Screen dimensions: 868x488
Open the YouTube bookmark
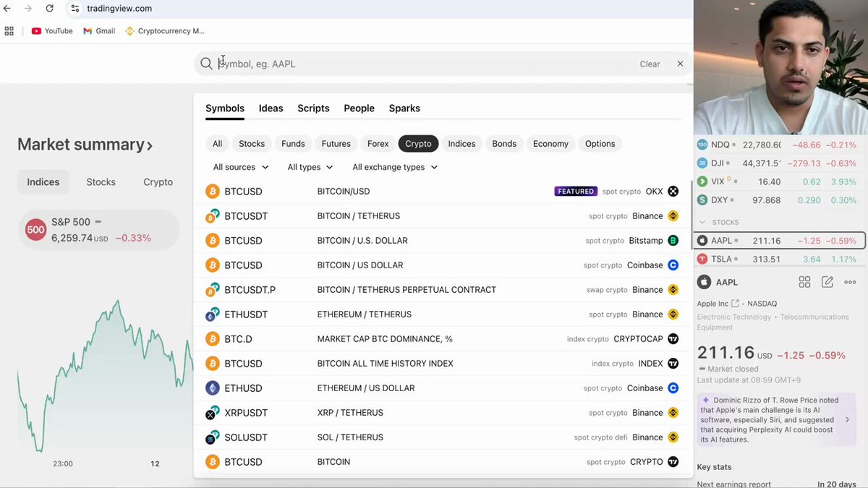(52, 31)
